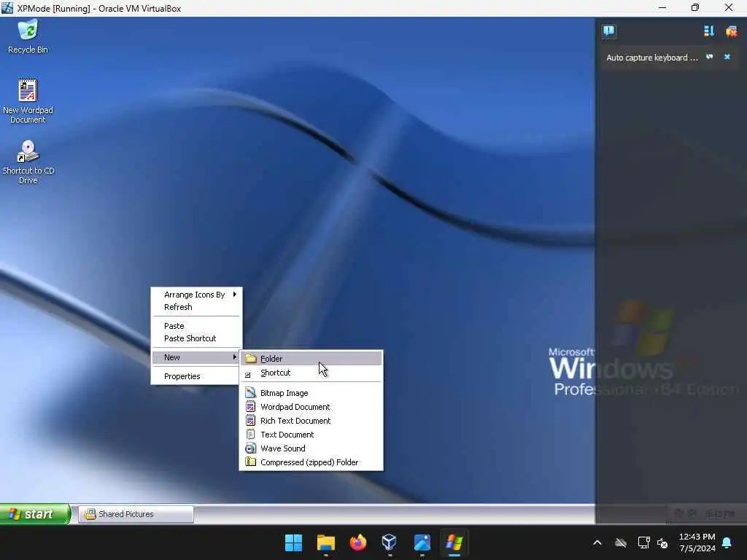
Task: Click Refresh in context menu
Action: [x=196, y=307]
